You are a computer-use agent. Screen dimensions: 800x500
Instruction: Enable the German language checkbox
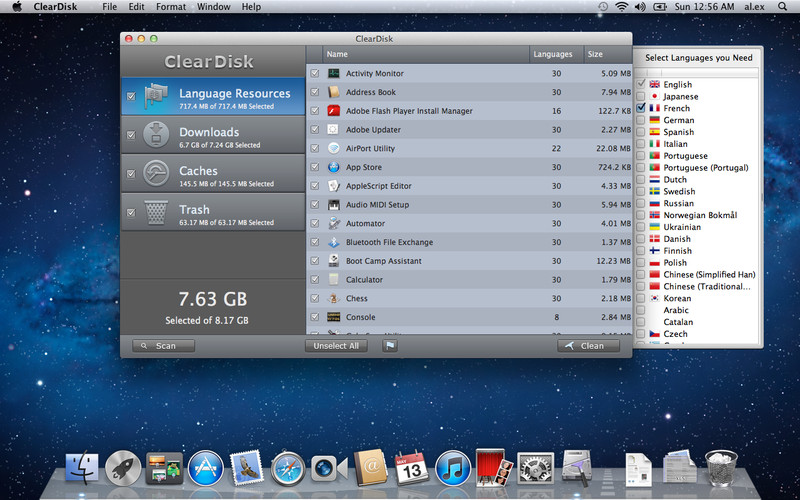(x=641, y=120)
